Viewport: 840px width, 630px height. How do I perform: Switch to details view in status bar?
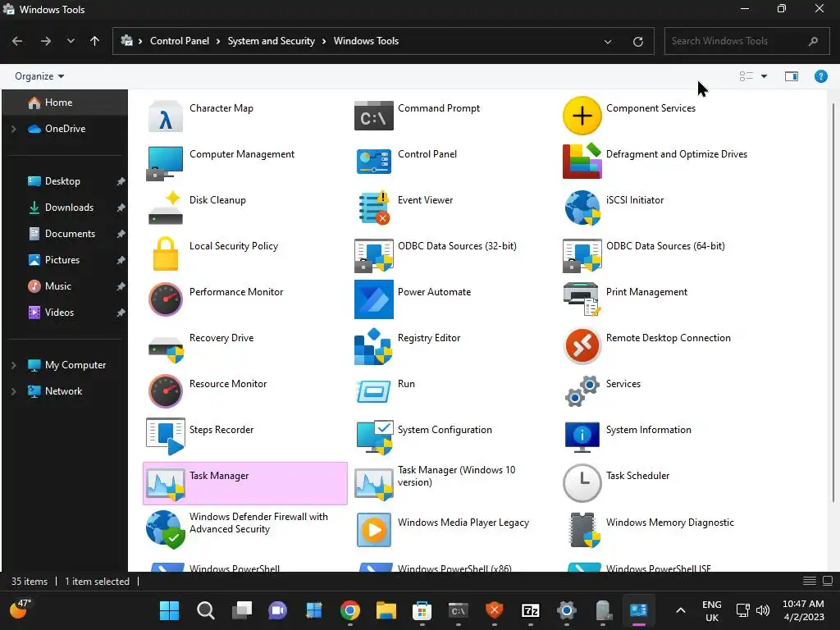click(810, 581)
